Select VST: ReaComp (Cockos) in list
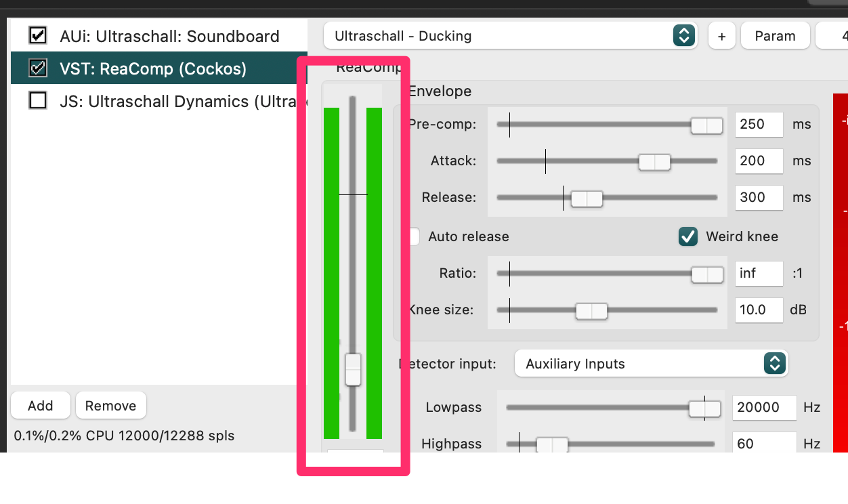 pyautogui.click(x=153, y=68)
